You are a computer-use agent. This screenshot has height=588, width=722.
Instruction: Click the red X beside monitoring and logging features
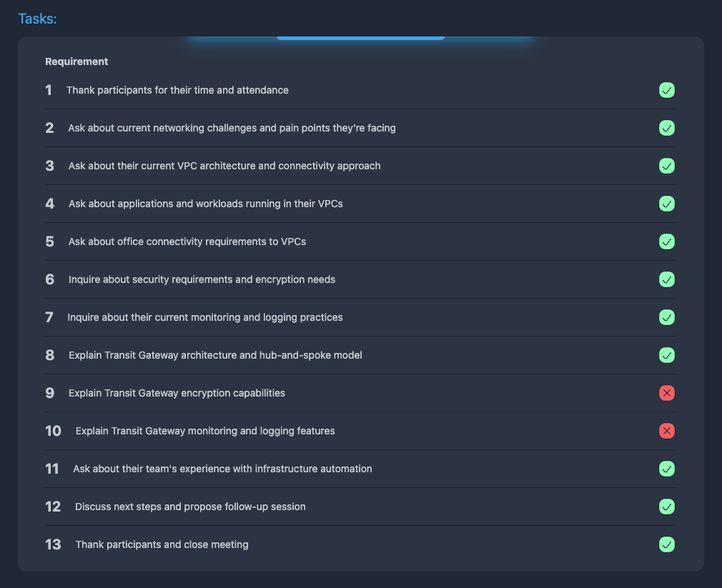point(666,431)
